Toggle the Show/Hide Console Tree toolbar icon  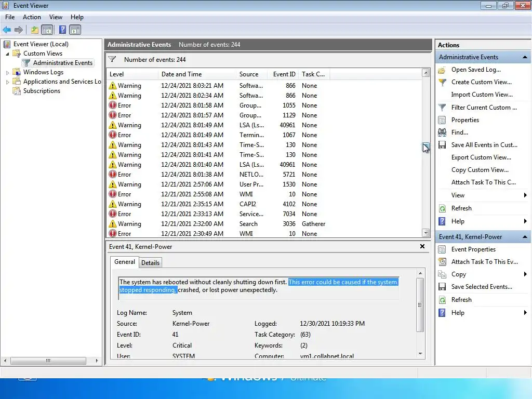coord(47,30)
